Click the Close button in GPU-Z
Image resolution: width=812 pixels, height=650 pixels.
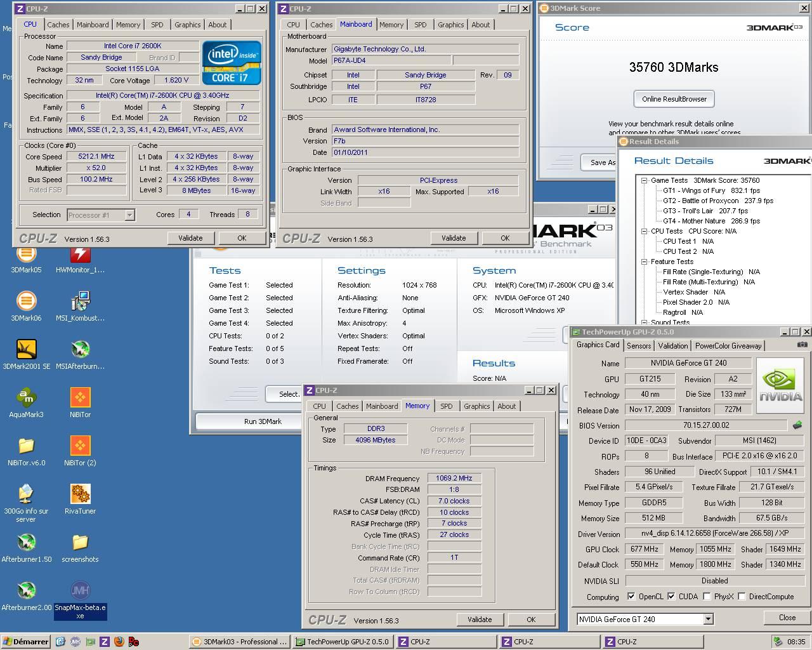787,618
